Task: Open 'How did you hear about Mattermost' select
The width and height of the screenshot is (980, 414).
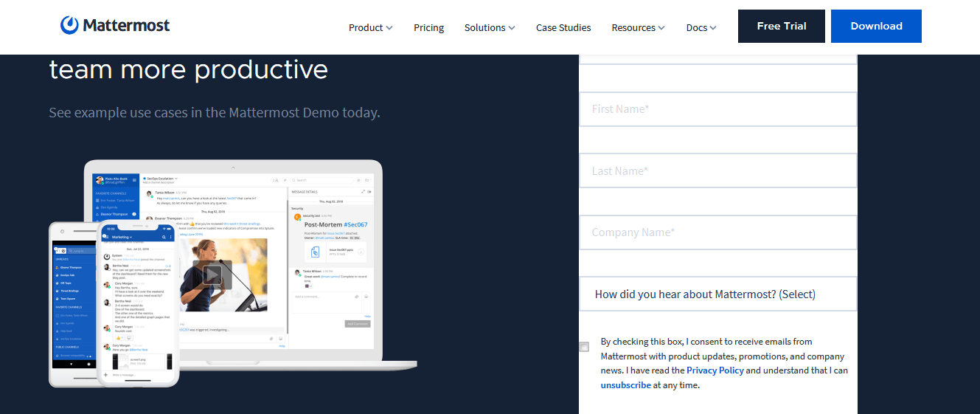Action: [718, 294]
